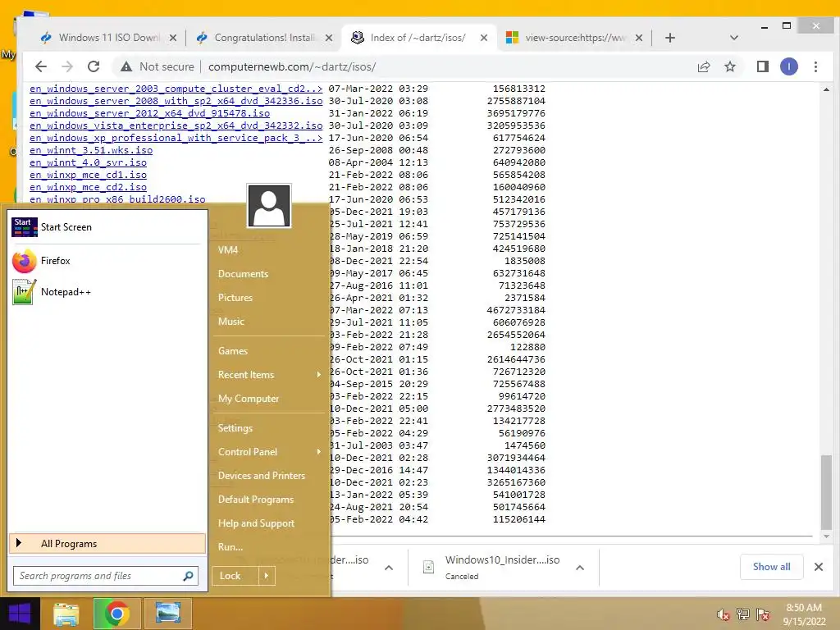The height and width of the screenshot is (630, 840).
Task: Expand options for canceled Windows10_Insider download
Action: [x=580, y=568]
